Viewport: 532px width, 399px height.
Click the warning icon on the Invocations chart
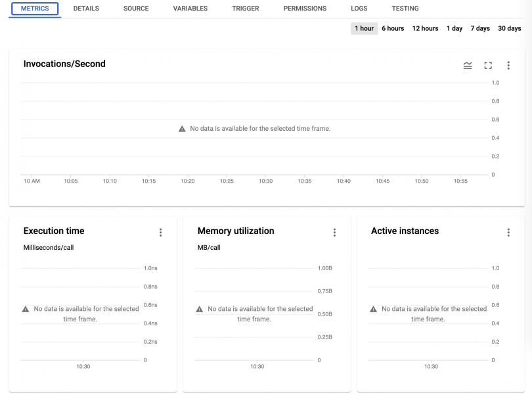(x=182, y=129)
